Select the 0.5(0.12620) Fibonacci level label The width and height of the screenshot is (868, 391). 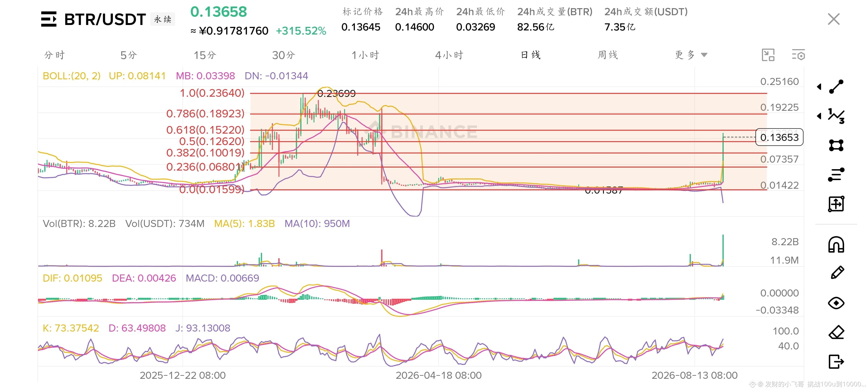coord(212,141)
